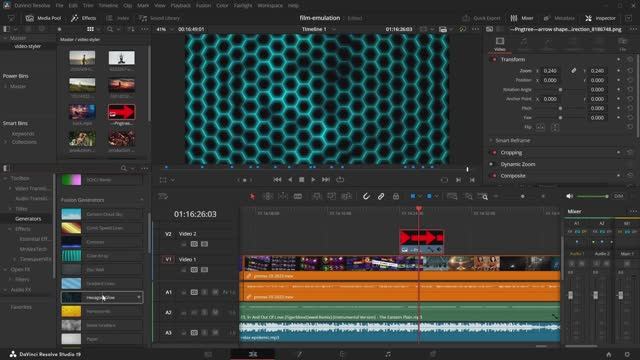Open the Fairlight menu
Screen dimensions: 640x360
tap(243, 6)
